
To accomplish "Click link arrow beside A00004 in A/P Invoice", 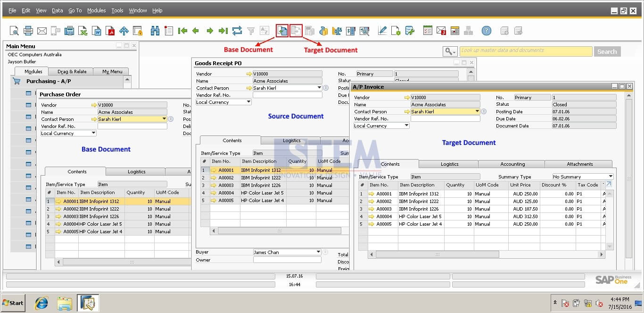I will point(372,217).
